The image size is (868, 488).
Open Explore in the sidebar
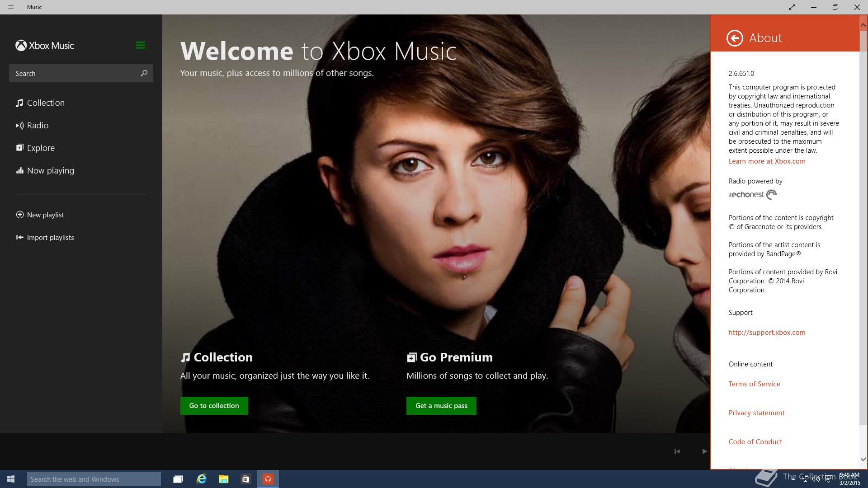pyautogui.click(x=35, y=148)
